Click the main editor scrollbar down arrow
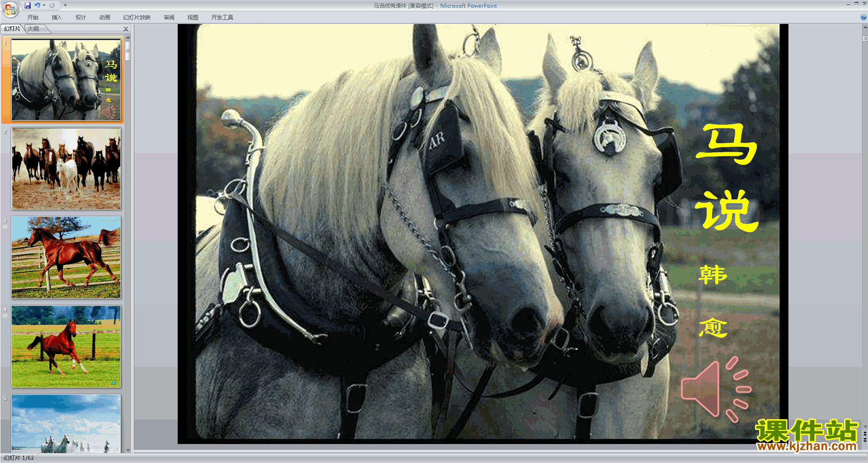 pyautogui.click(x=865, y=426)
